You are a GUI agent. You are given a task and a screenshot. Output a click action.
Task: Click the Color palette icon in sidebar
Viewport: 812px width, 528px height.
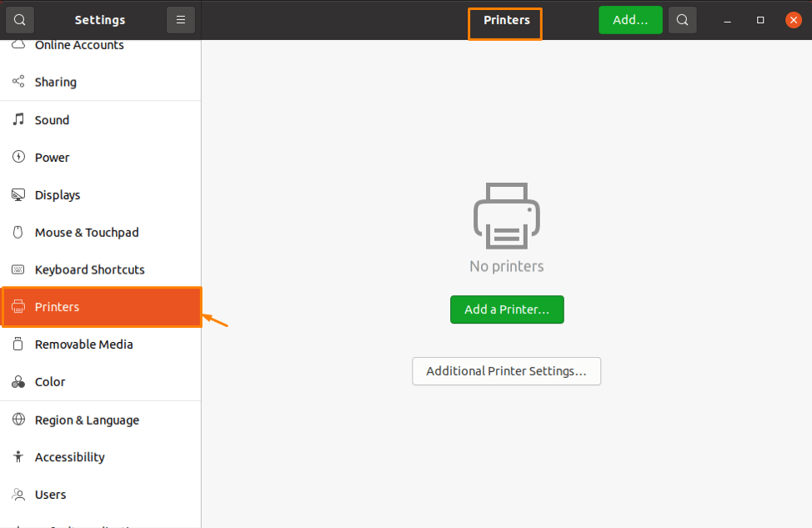18,381
